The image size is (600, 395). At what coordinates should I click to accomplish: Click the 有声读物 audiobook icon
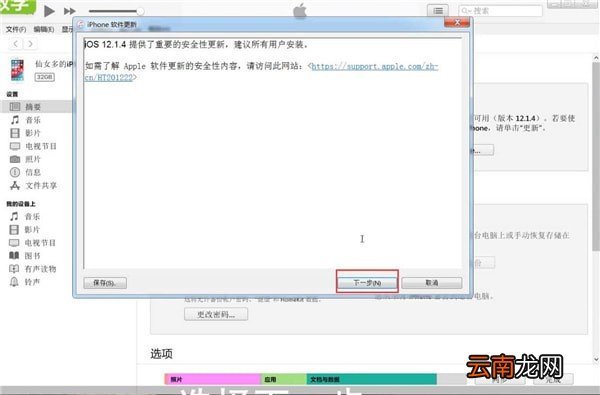(14, 269)
